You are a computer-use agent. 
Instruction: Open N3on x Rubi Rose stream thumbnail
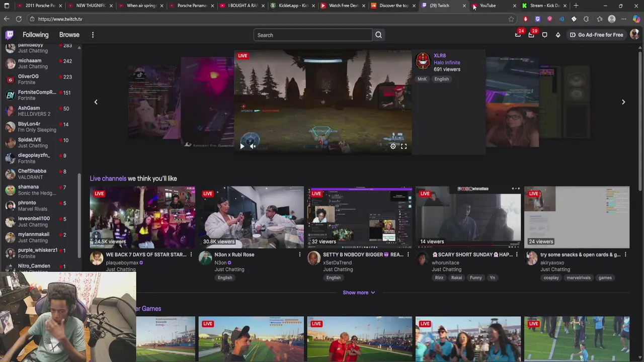pos(251,217)
